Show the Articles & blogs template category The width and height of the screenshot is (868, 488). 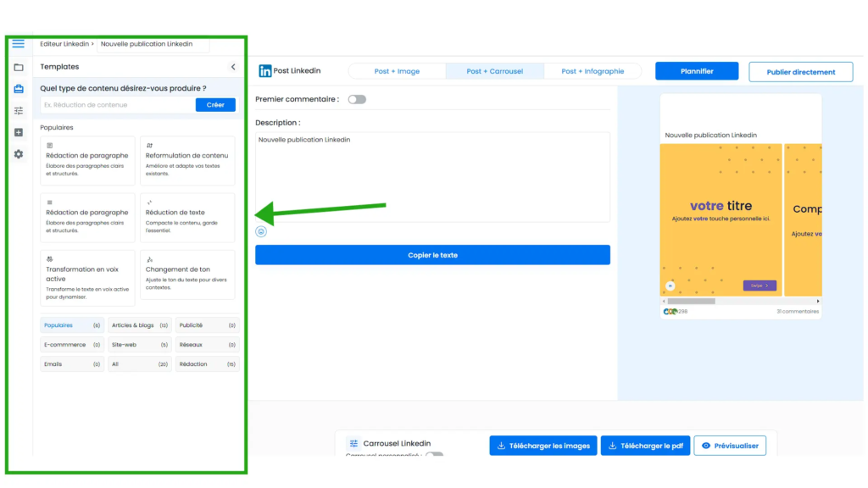(140, 325)
